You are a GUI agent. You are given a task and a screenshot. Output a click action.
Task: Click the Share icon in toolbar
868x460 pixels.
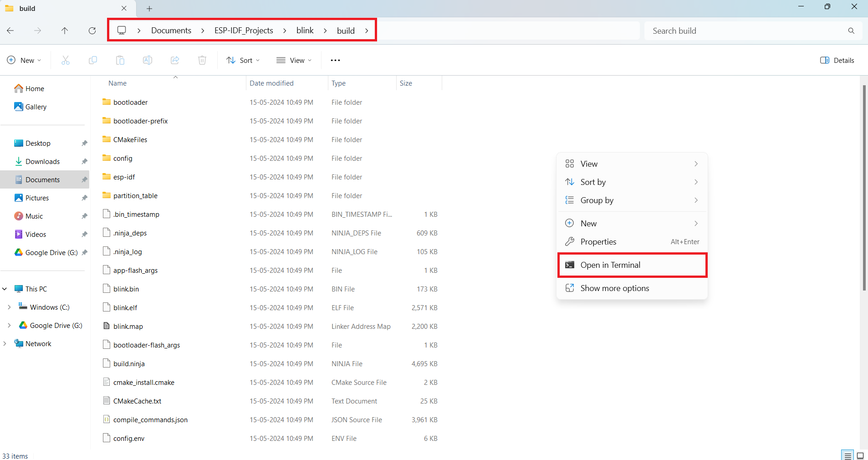(x=175, y=60)
